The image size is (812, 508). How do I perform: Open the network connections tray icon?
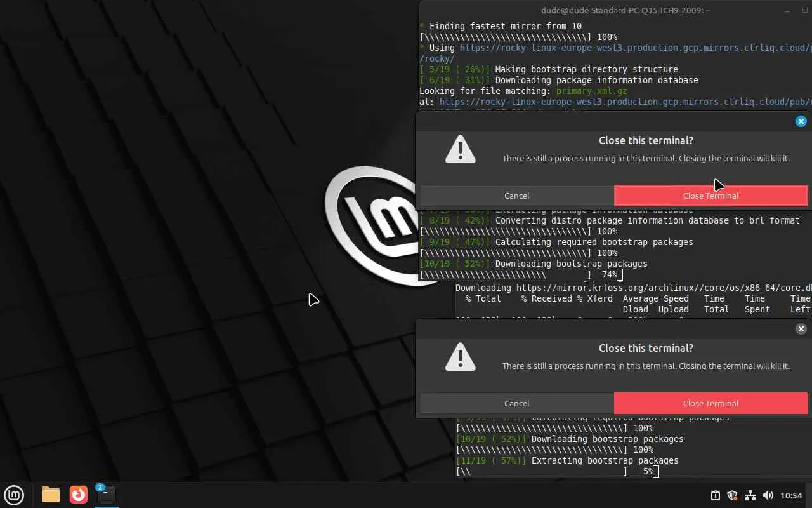pyautogui.click(x=750, y=495)
